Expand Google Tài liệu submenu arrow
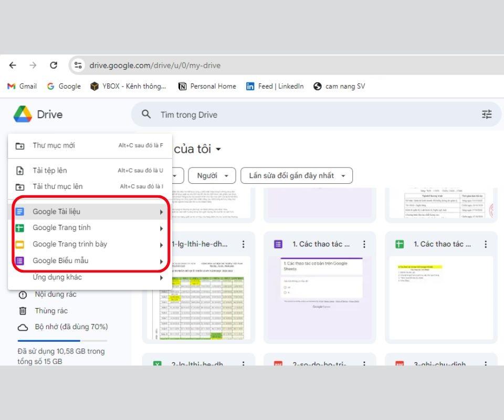The image size is (504, 420). tap(161, 212)
